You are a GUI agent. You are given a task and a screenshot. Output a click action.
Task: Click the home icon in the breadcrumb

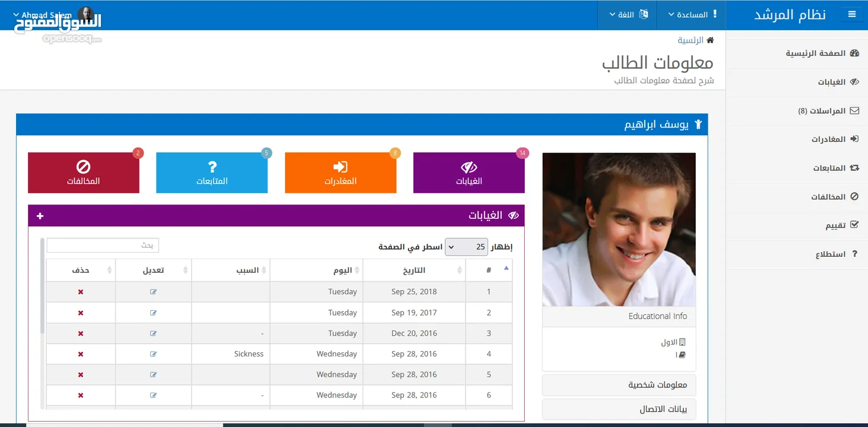point(710,40)
